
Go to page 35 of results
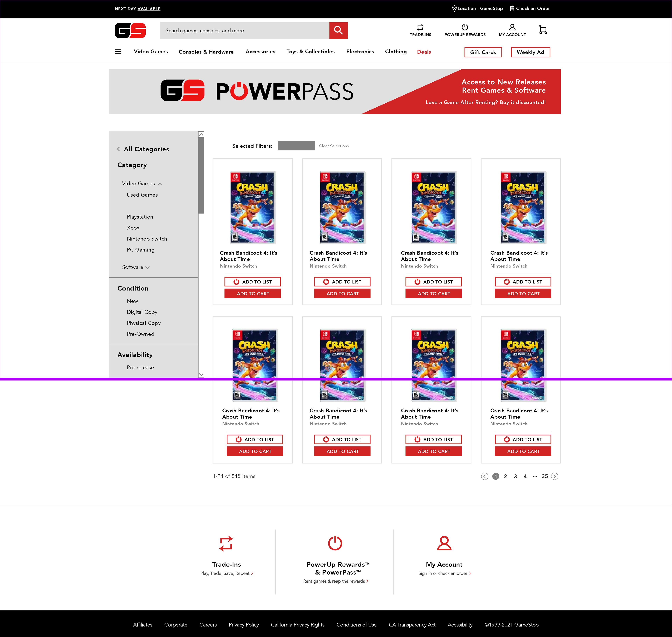(x=545, y=476)
